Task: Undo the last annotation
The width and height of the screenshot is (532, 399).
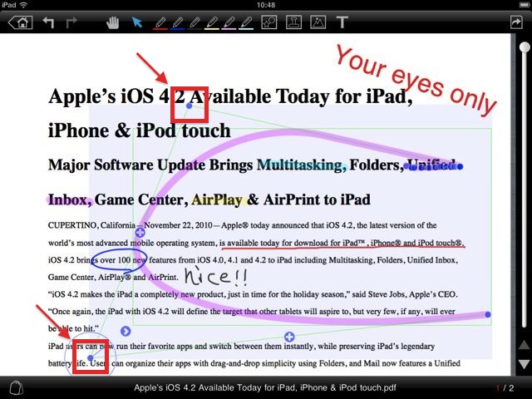Action: [x=48, y=22]
